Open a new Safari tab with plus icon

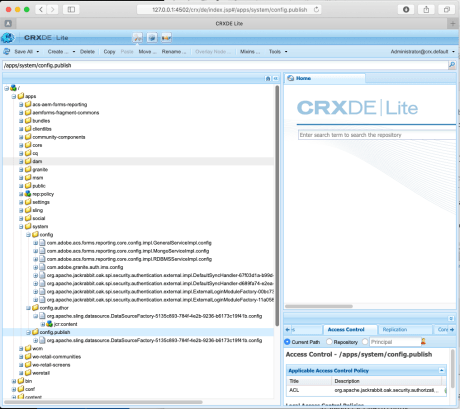point(453,23)
